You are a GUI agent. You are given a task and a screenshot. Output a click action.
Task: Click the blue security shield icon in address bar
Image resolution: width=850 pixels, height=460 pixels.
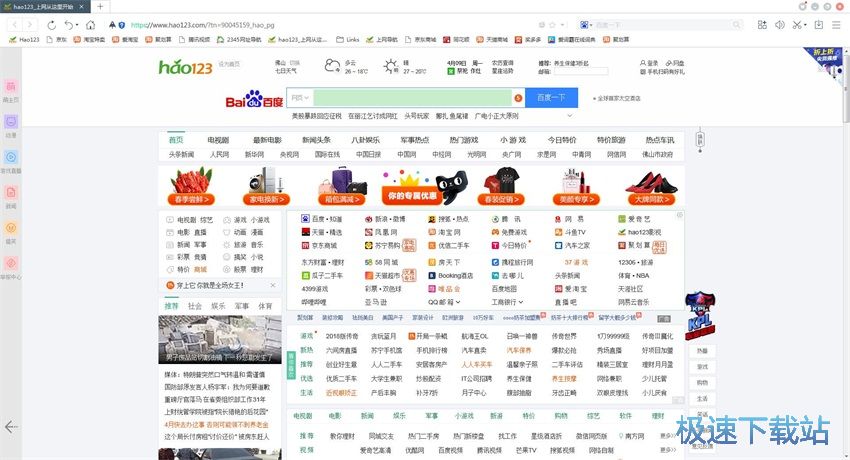pos(121,25)
